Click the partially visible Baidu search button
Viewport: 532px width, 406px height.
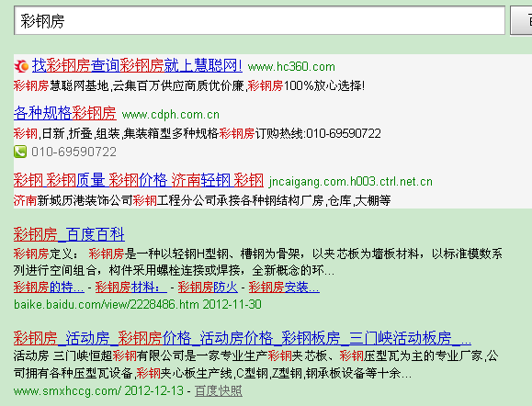click(521, 20)
